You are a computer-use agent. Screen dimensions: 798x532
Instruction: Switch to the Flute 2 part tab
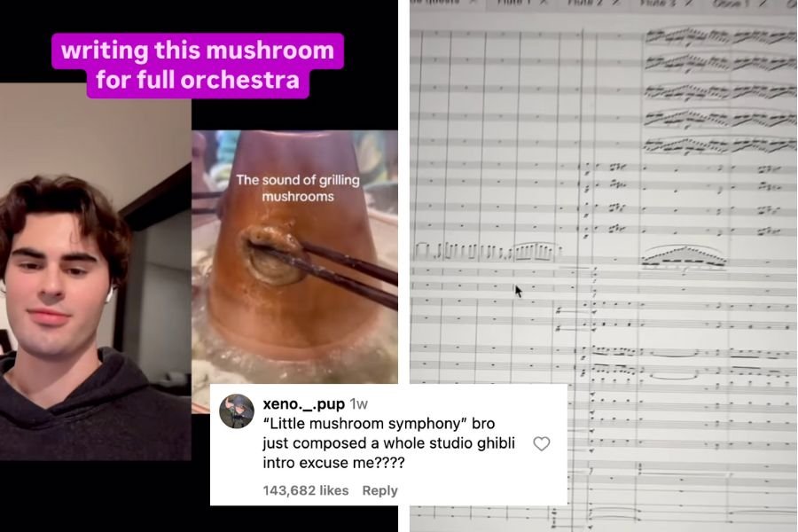[587, 3]
